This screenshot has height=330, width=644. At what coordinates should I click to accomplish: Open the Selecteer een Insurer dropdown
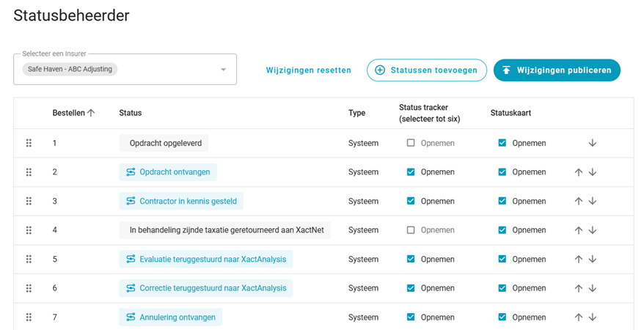pos(224,70)
